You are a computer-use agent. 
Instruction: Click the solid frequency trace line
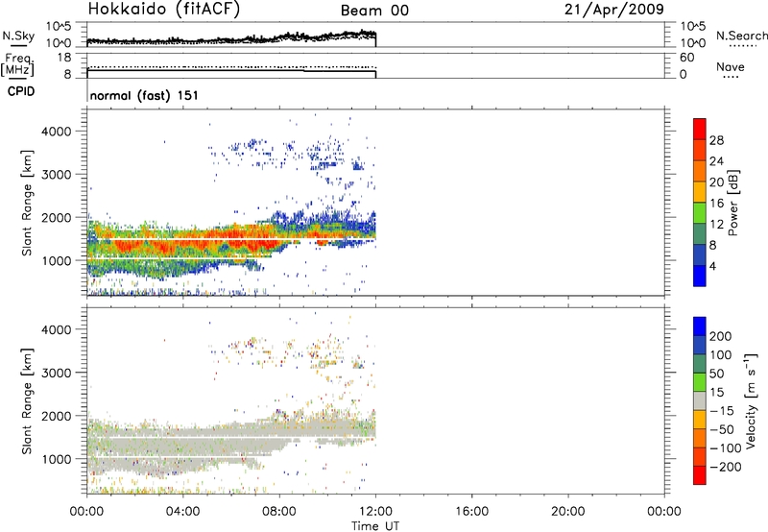231,70
